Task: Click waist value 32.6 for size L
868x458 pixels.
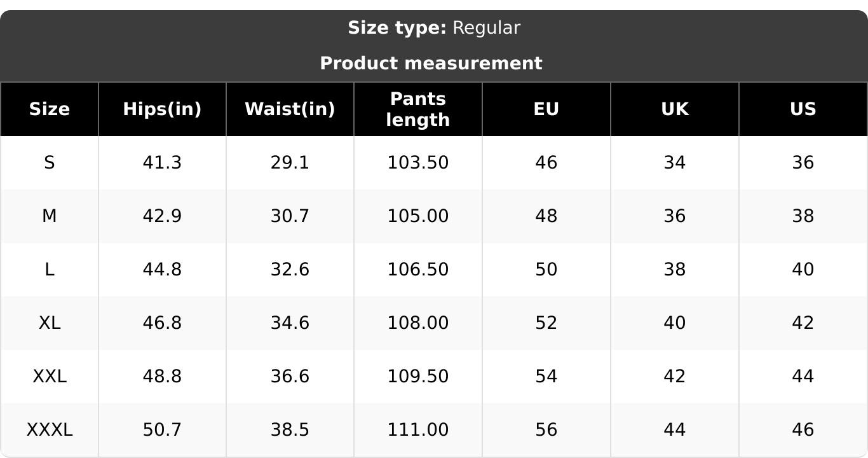Action: point(290,270)
